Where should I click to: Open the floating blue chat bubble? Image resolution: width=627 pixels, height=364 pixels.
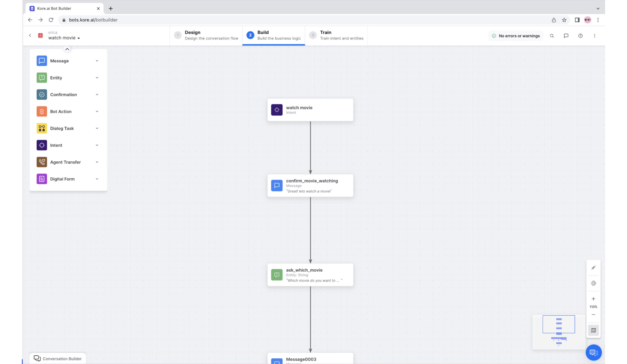pyautogui.click(x=594, y=353)
